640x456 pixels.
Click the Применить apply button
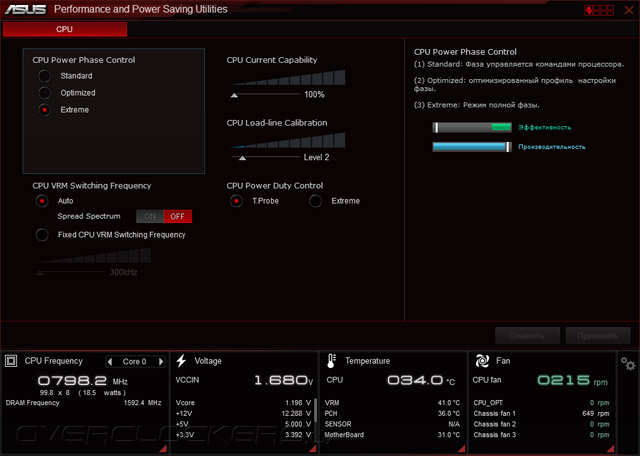coord(598,336)
